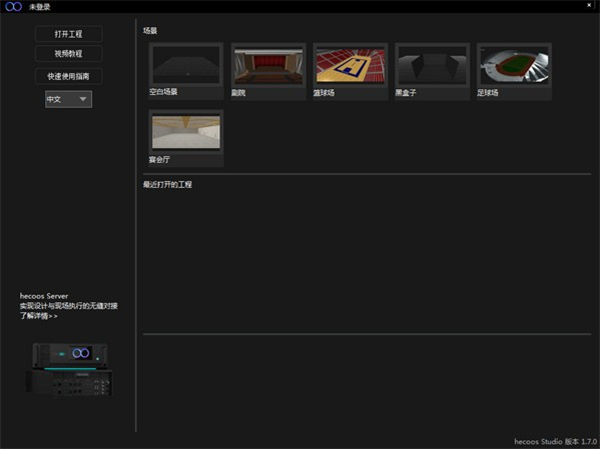
Task: Click the 最近打开的工程 section header
Action: [x=167, y=185]
